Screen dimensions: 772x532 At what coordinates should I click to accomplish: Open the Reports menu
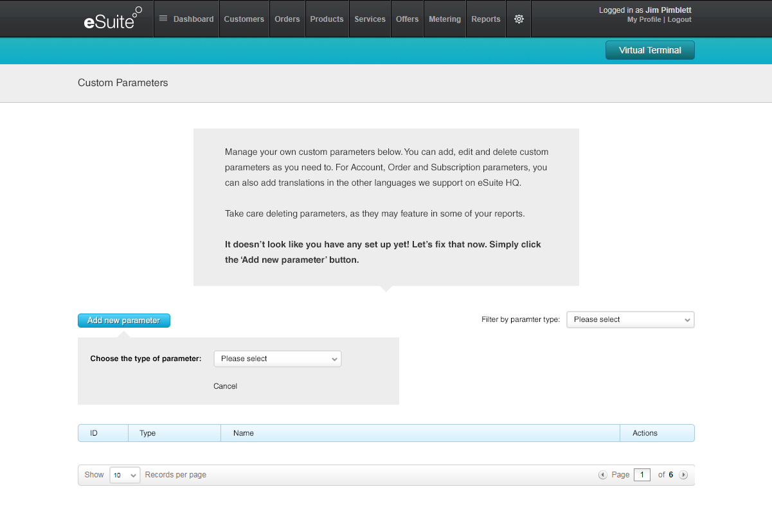click(485, 19)
